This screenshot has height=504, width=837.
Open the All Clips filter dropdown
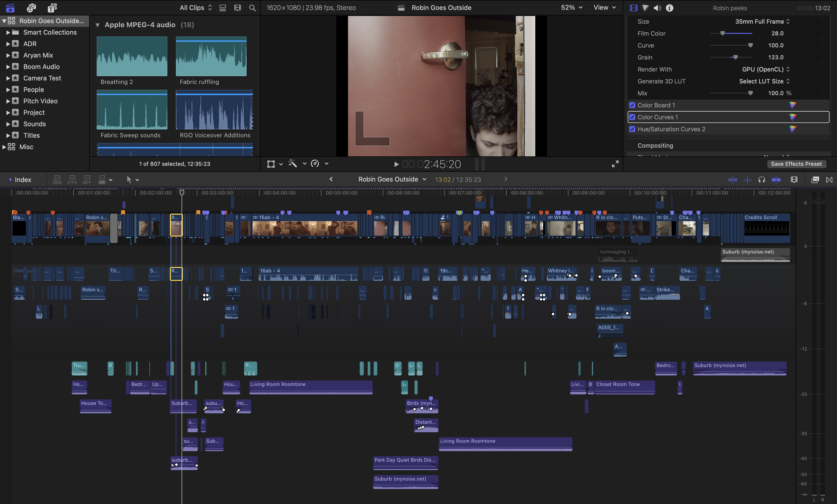(x=196, y=8)
